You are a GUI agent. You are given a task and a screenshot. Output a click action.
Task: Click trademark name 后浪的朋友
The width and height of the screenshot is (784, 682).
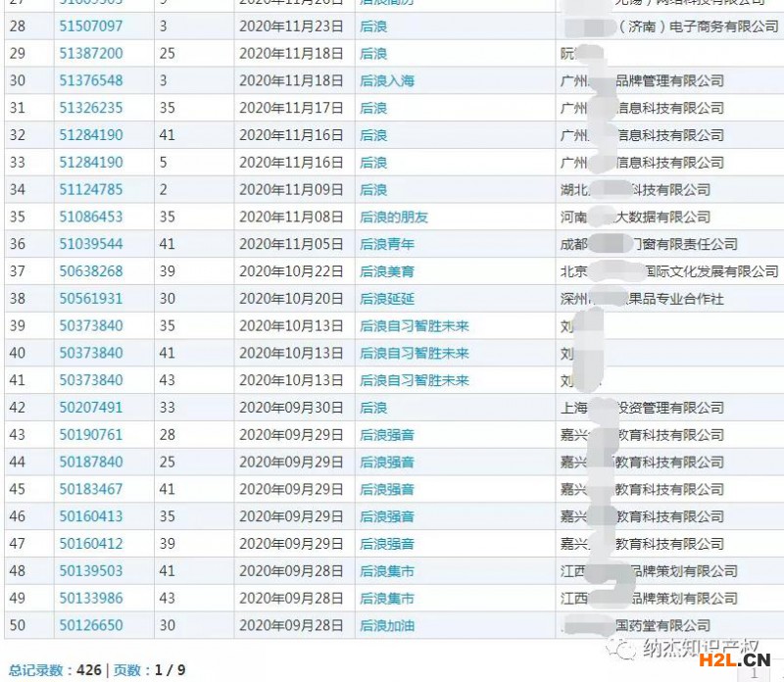tap(394, 217)
